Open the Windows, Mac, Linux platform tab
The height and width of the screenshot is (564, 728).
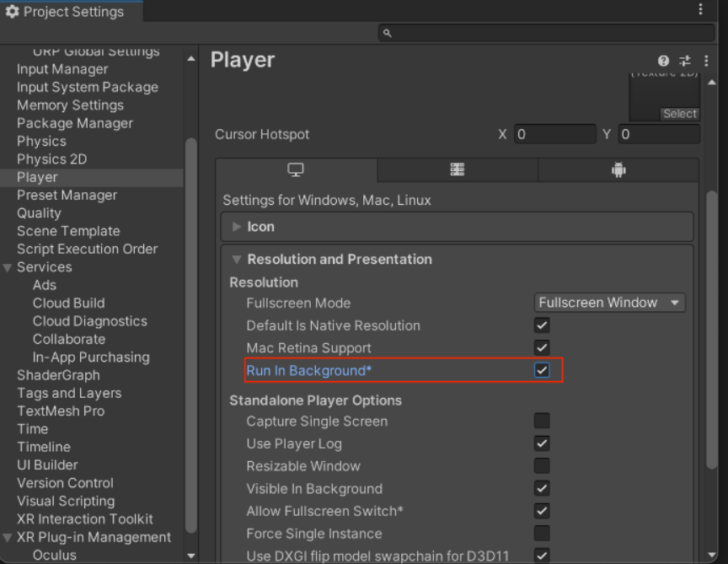click(x=295, y=169)
